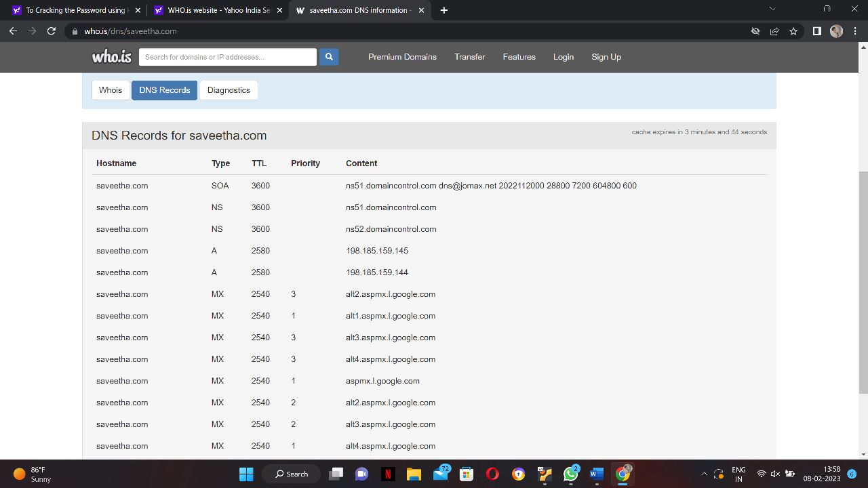868x488 pixels.
Task: Expand hidden tray icons with the chevron
Action: (704, 474)
